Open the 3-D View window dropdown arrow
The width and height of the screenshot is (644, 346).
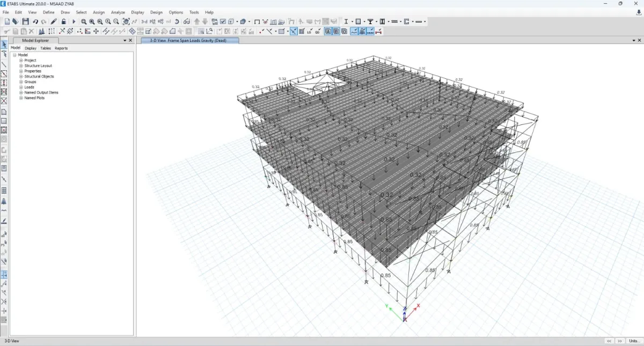634,41
